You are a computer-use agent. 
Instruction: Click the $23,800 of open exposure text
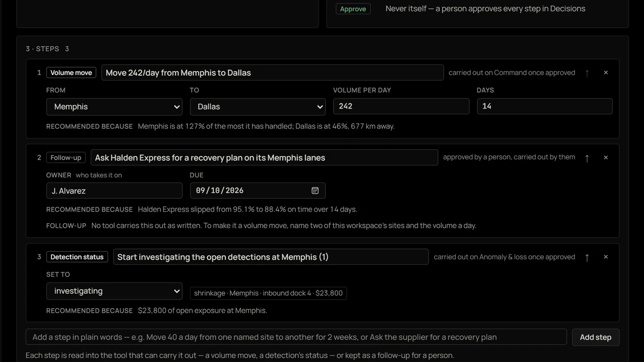click(x=202, y=310)
